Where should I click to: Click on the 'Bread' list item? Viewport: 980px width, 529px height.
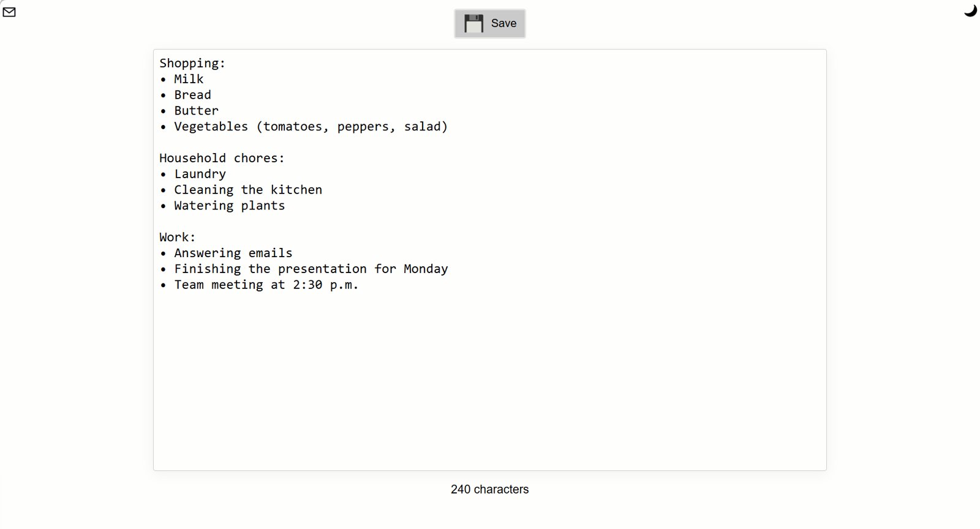tap(192, 95)
